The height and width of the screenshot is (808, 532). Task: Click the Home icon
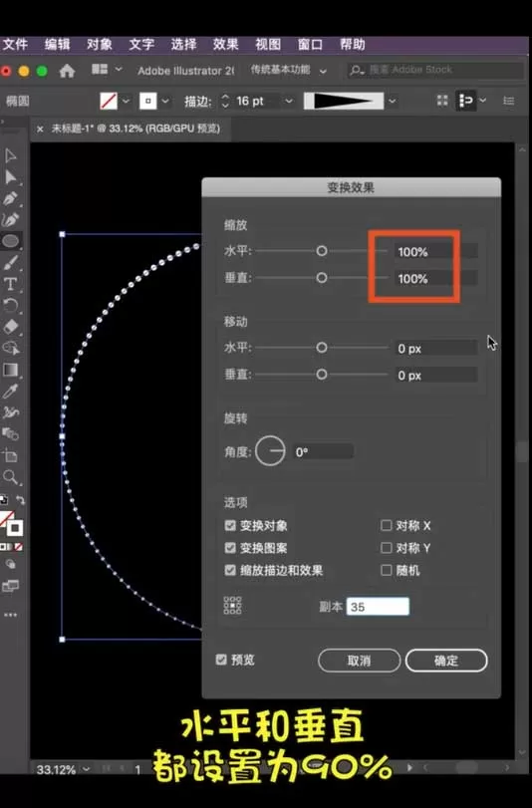[x=67, y=71]
